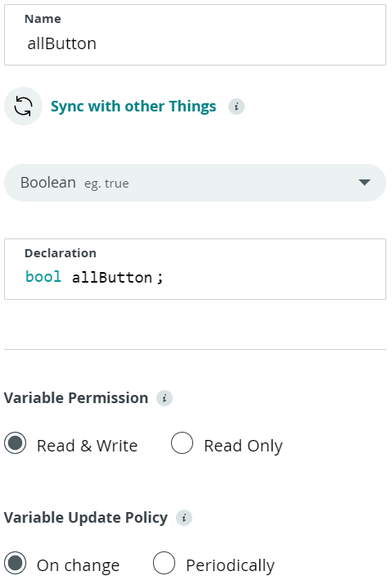Click the Read Only label text
392x585 pixels.
243,446
